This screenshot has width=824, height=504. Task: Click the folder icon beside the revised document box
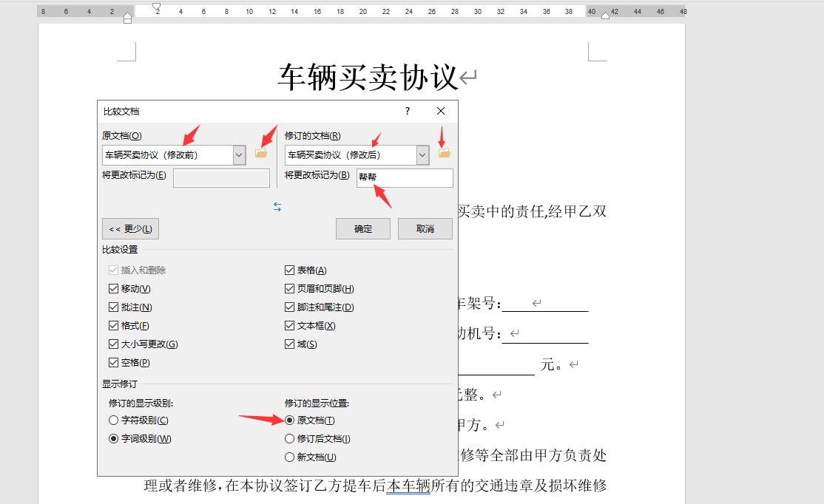click(444, 154)
